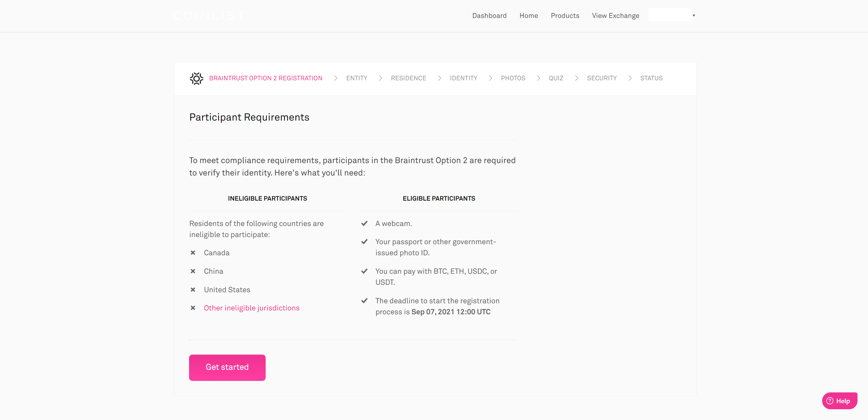Screen dimensions: 868x420
Task: Open the Dashboard menu item
Action: point(489,15)
